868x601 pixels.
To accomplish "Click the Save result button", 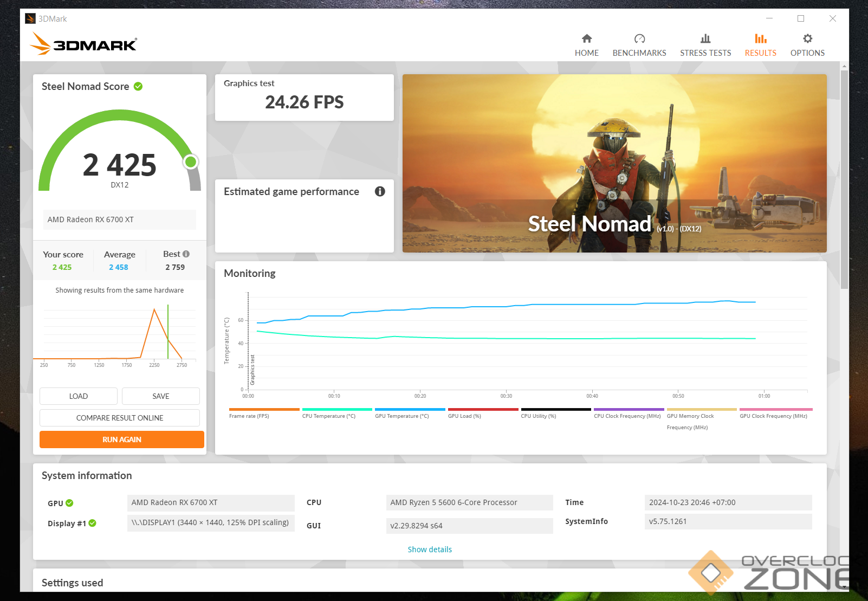I will (x=161, y=396).
